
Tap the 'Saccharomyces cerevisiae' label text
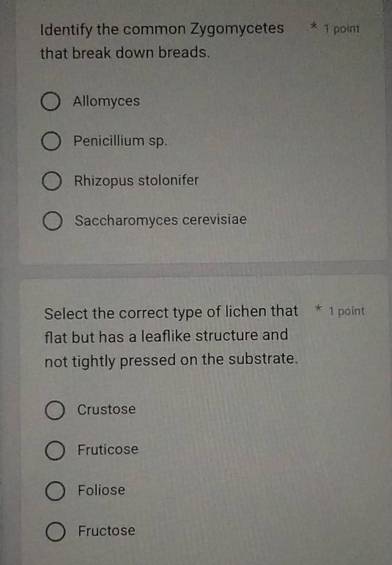tap(161, 220)
